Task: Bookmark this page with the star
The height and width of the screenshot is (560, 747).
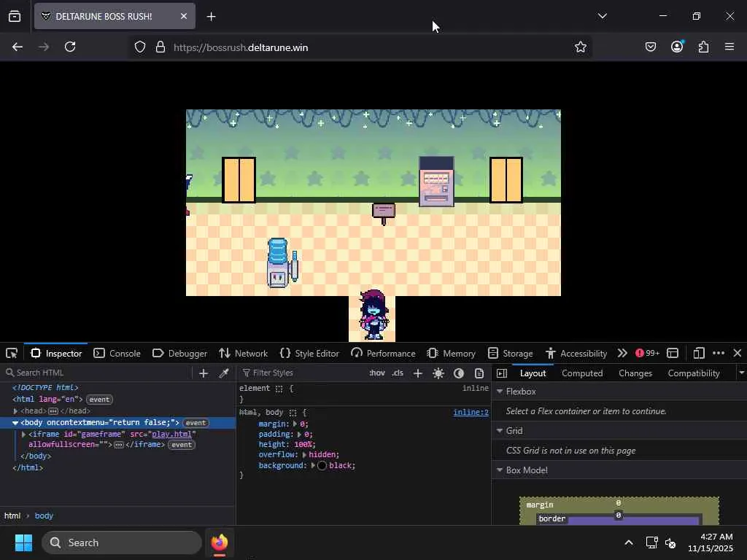Action: pos(580,47)
